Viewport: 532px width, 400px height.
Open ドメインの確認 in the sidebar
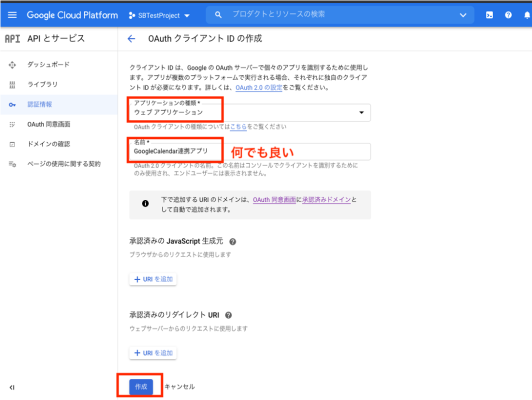pyautogui.click(x=49, y=144)
